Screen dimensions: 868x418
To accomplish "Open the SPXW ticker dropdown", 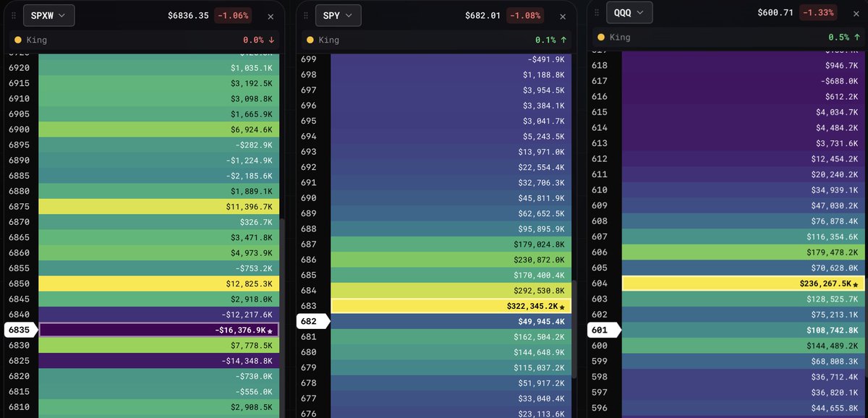I will (x=48, y=15).
